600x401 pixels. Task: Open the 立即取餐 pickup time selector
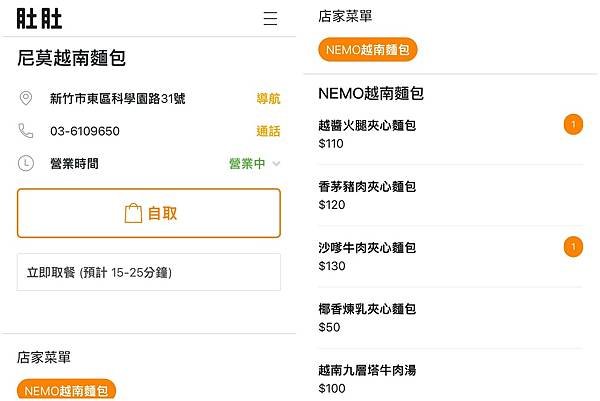click(149, 272)
